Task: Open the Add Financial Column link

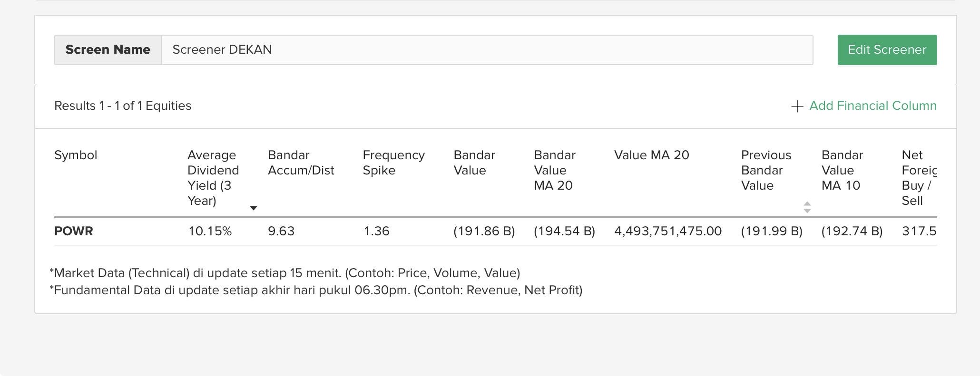Action: [x=872, y=106]
